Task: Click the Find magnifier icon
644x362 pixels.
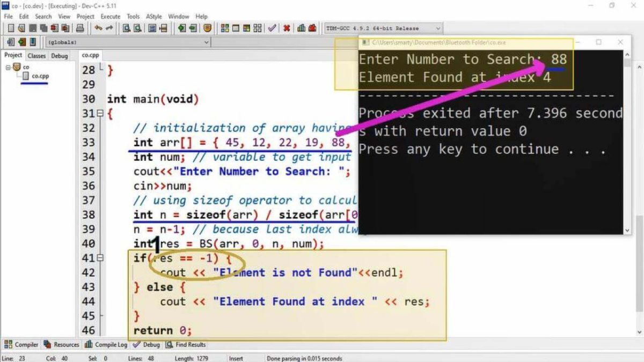Action: pos(127,28)
